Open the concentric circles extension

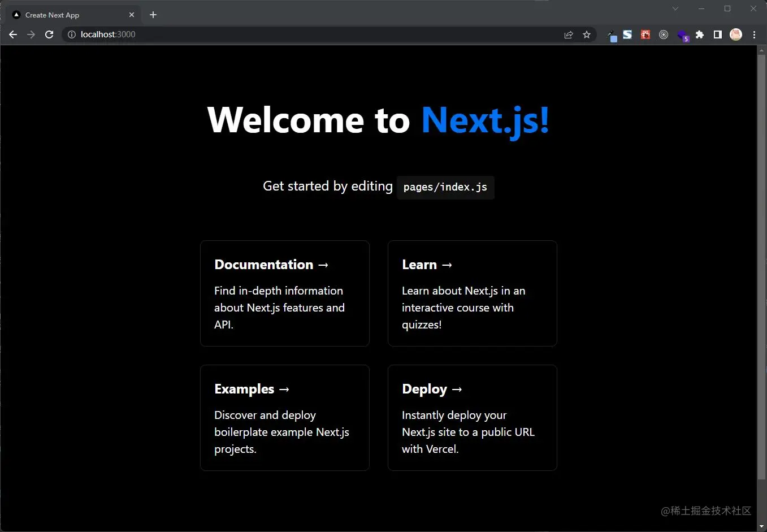pos(664,34)
